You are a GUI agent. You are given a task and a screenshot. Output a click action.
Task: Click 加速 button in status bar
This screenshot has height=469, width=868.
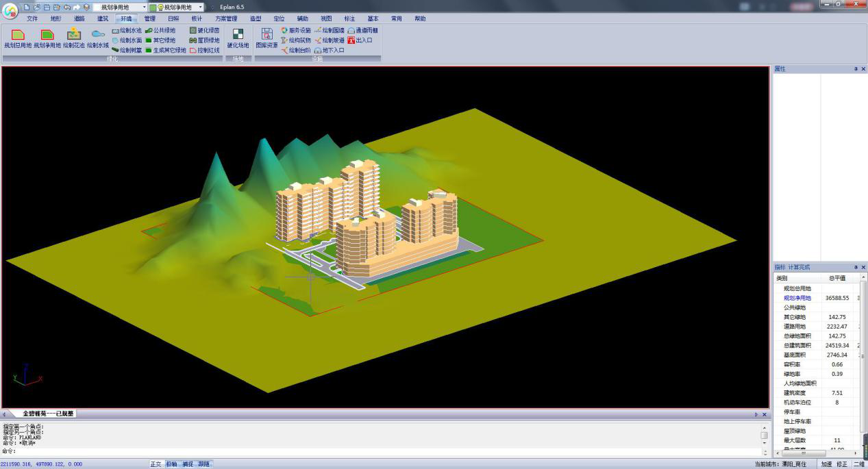coord(827,464)
